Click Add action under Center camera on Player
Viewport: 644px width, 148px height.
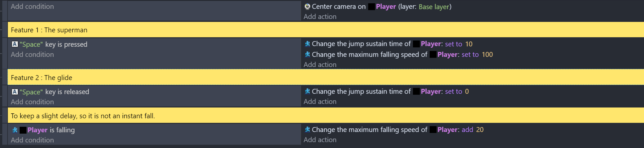(x=320, y=17)
